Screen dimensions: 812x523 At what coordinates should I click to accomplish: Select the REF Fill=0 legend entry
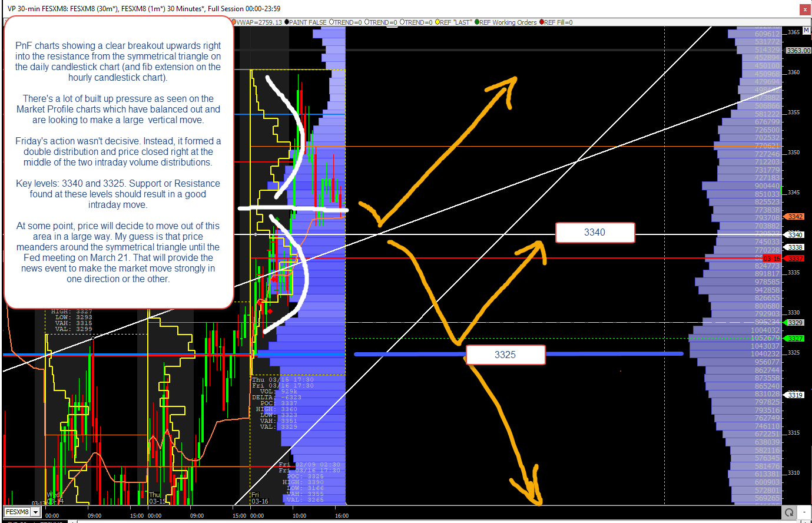tap(556, 22)
